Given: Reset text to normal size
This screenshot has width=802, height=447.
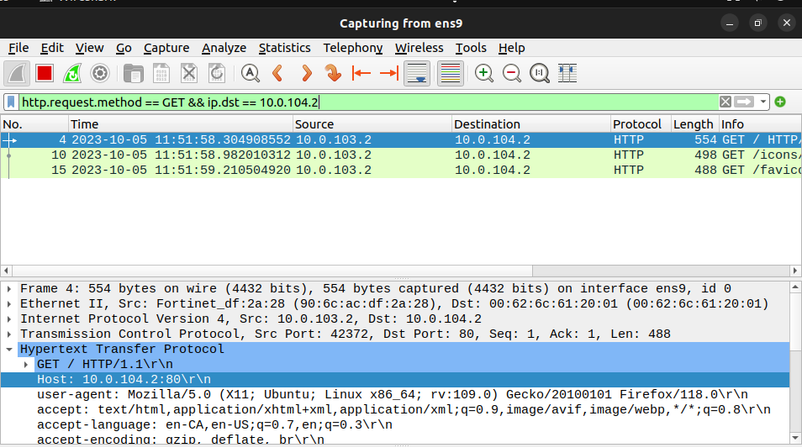Looking at the screenshot, I should click(540, 74).
